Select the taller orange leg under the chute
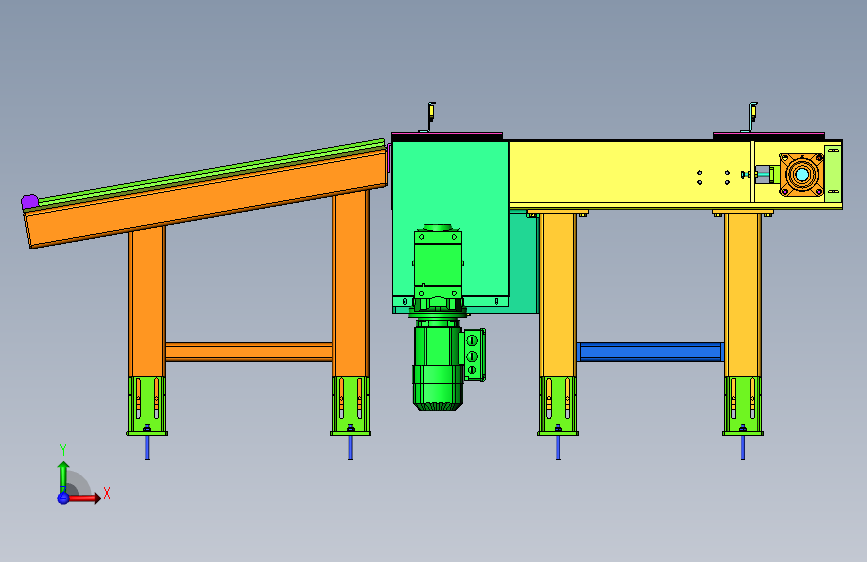Screen dimensions: 867x562 (x=351, y=285)
